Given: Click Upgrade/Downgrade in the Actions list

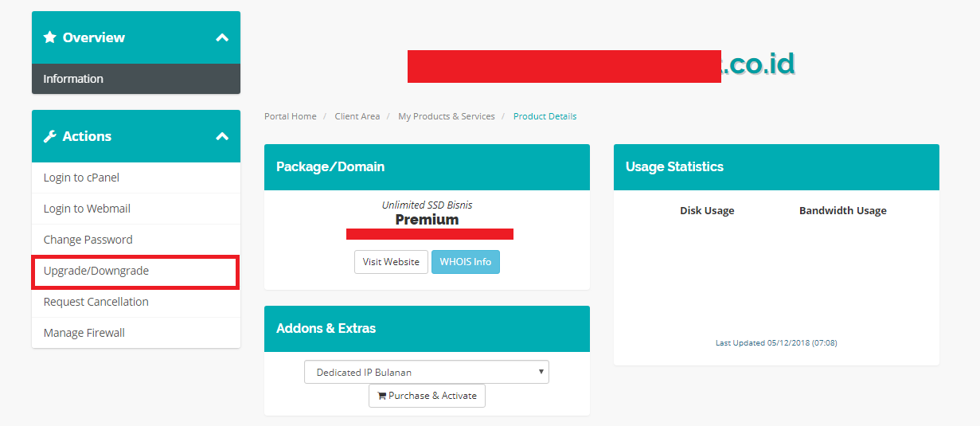Looking at the screenshot, I should click(x=96, y=271).
